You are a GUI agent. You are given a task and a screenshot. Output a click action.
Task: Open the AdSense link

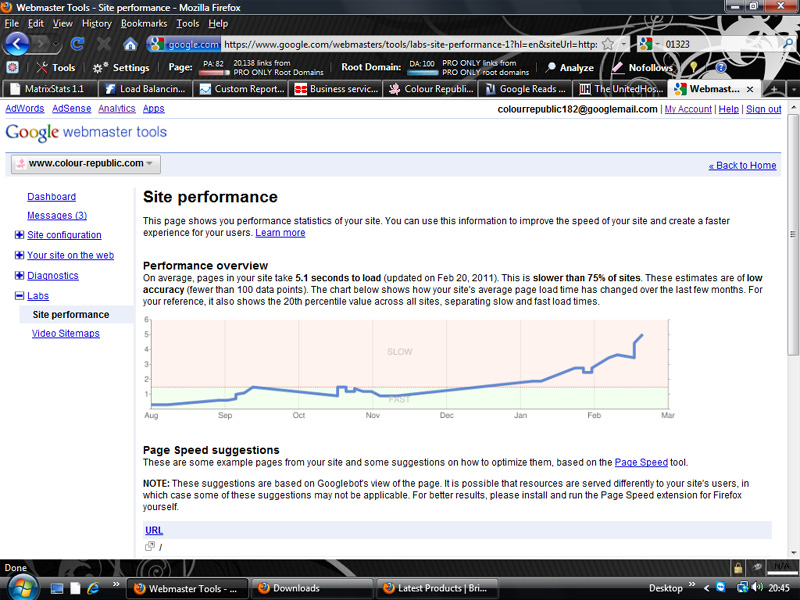(x=71, y=109)
